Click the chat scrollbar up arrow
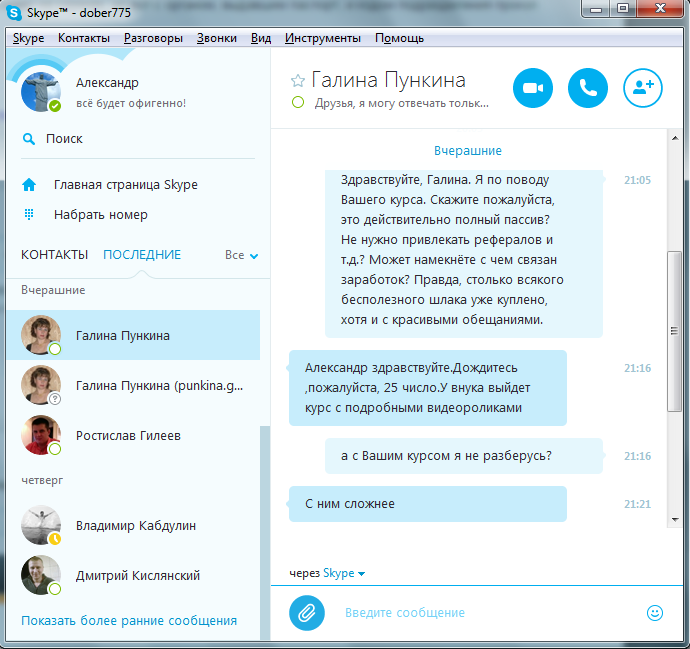The image size is (690, 649). coord(675,139)
